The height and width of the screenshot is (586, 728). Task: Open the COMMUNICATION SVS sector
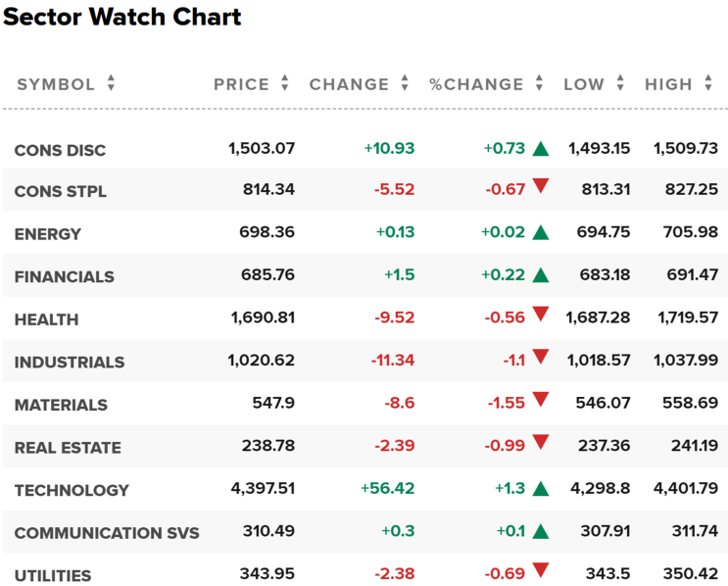point(107,533)
